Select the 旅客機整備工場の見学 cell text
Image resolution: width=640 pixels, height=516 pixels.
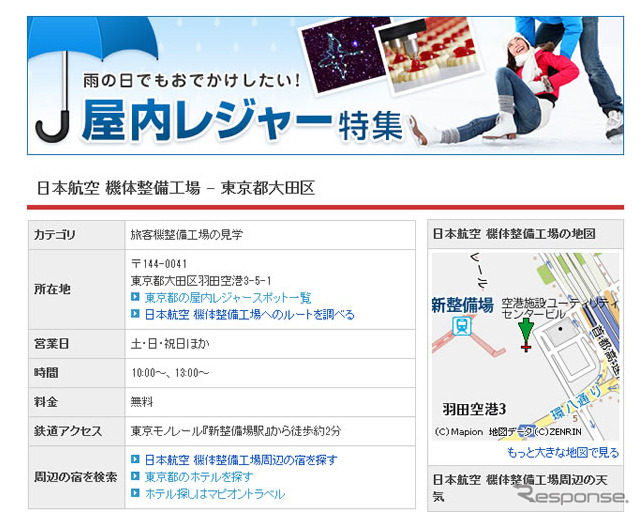click(x=187, y=235)
